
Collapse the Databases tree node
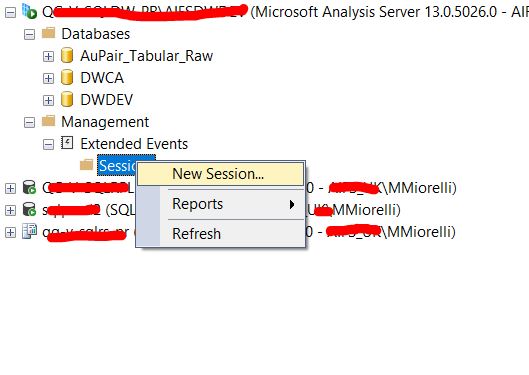pyautogui.click(x=29, y=34)
